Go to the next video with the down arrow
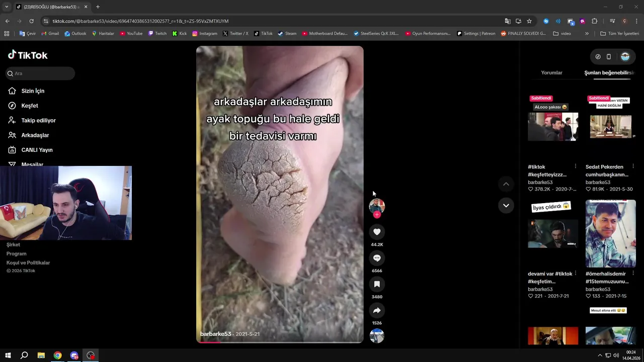The image size is (644, 362). tap(506, 205)
